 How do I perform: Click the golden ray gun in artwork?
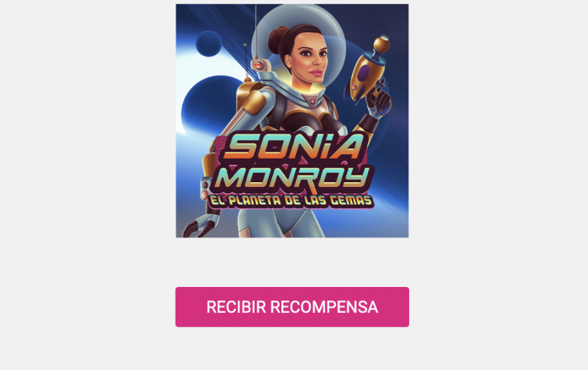point(370,69)
